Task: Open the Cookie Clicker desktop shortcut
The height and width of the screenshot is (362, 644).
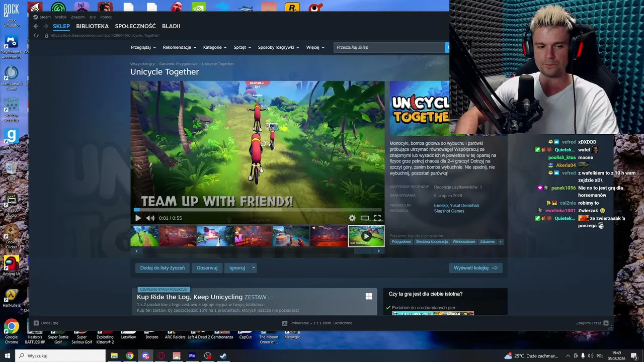Action: point(11,236)
